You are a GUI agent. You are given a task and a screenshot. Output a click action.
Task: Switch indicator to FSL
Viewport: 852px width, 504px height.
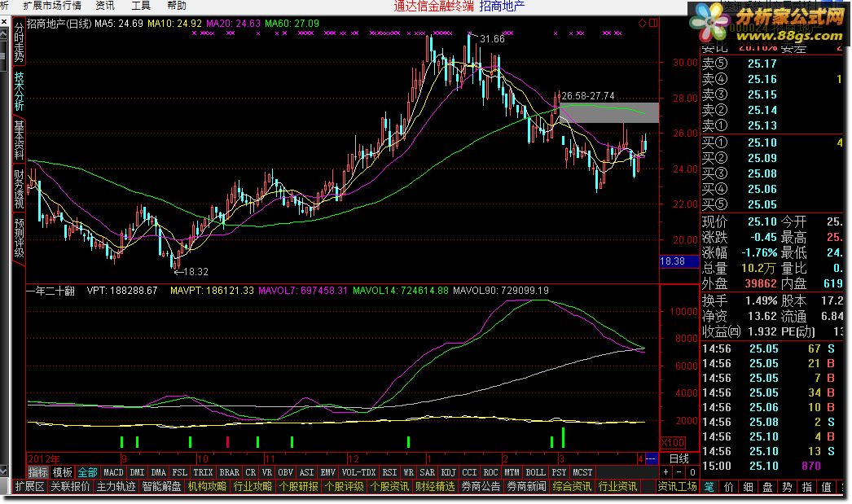point(180,472)
